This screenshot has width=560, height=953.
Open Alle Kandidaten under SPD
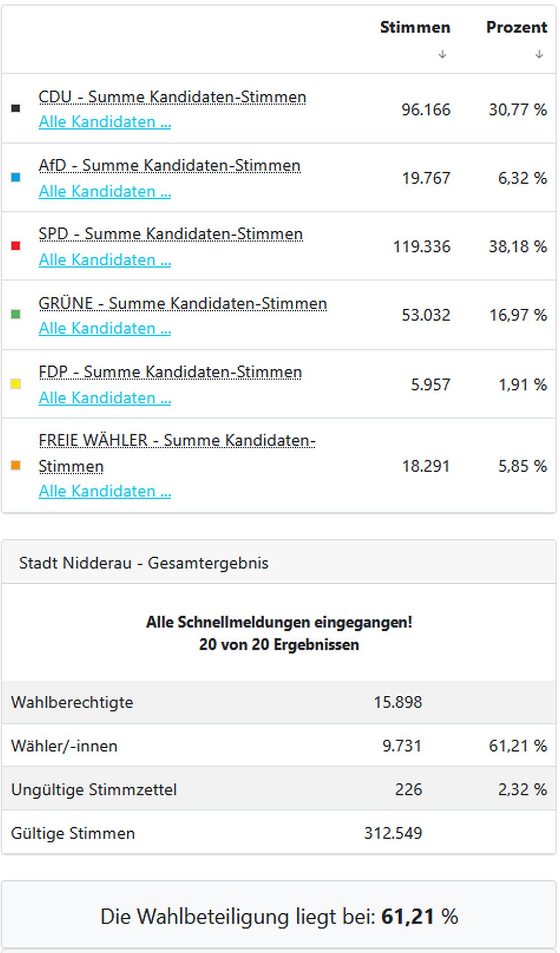[105, 259]
